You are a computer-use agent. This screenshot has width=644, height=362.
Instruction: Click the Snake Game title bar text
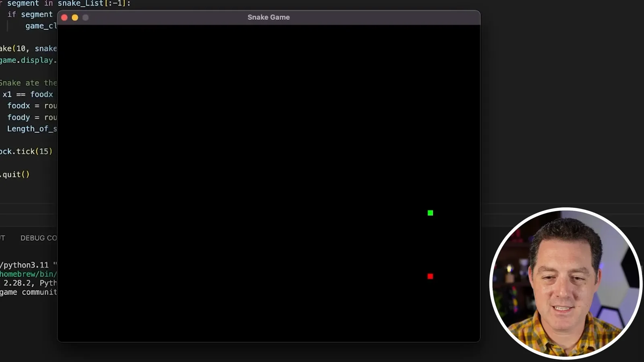[x=268, y=17]
